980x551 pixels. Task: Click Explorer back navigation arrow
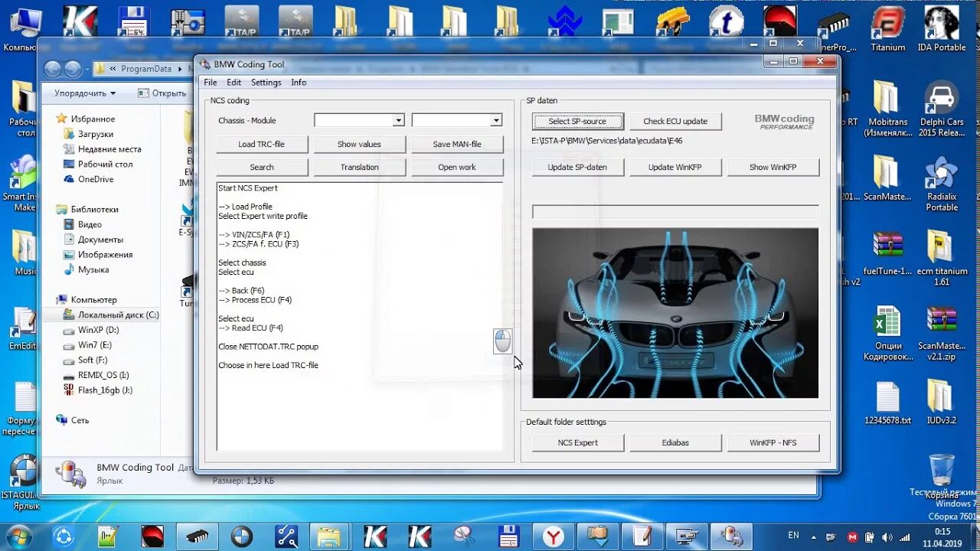(53, 69)
